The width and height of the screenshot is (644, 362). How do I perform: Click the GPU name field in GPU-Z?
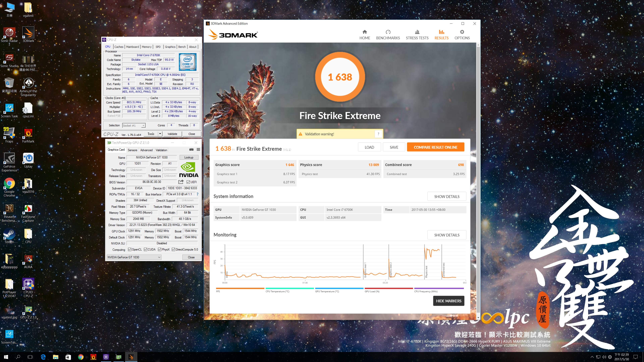coord(151,157)
